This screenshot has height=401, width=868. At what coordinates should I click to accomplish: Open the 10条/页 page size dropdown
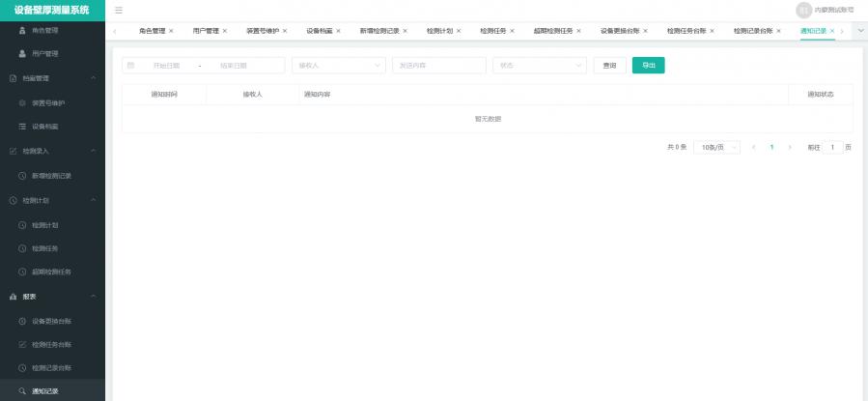tap(715, 147)
